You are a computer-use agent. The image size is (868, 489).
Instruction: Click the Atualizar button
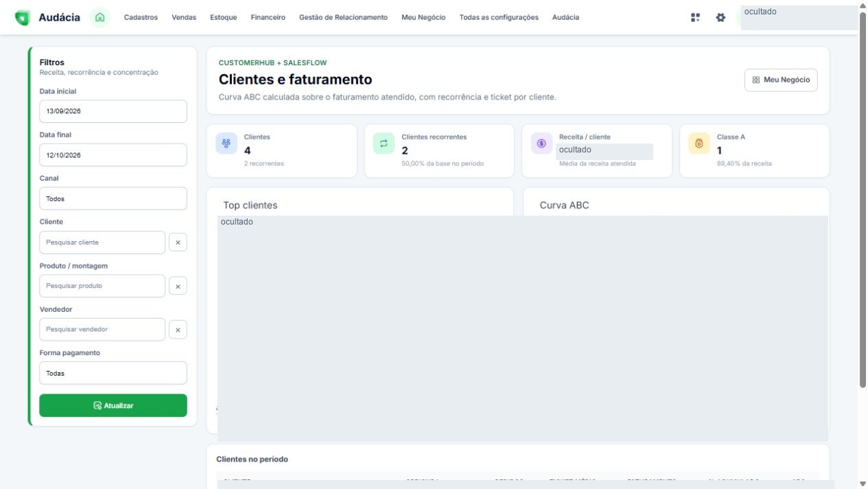pos(113,405)
